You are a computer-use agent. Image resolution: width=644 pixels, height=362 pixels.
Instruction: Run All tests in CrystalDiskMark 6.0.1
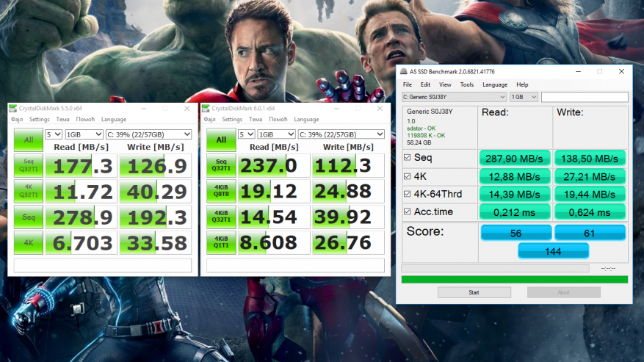pyautogui.click(x=221, y=140)
